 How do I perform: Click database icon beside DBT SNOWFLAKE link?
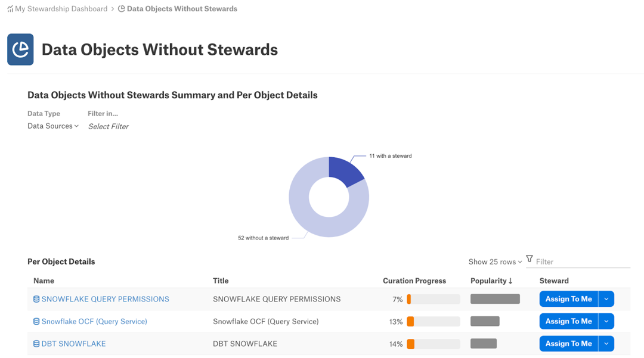pos(36,344)
